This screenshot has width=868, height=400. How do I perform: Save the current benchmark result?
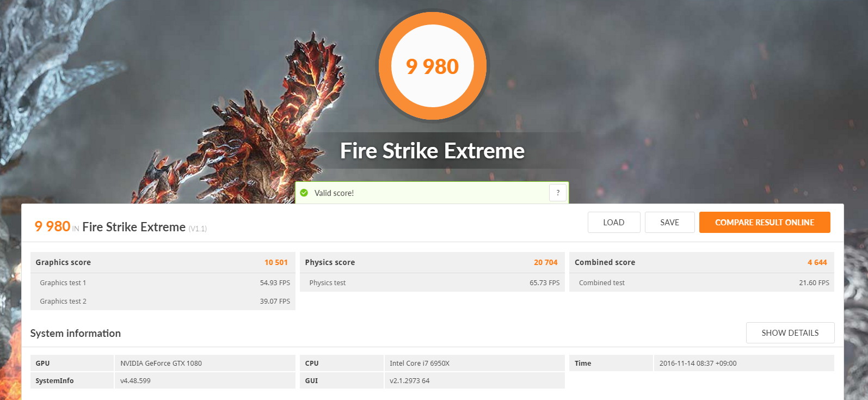[x=670, y=222]
